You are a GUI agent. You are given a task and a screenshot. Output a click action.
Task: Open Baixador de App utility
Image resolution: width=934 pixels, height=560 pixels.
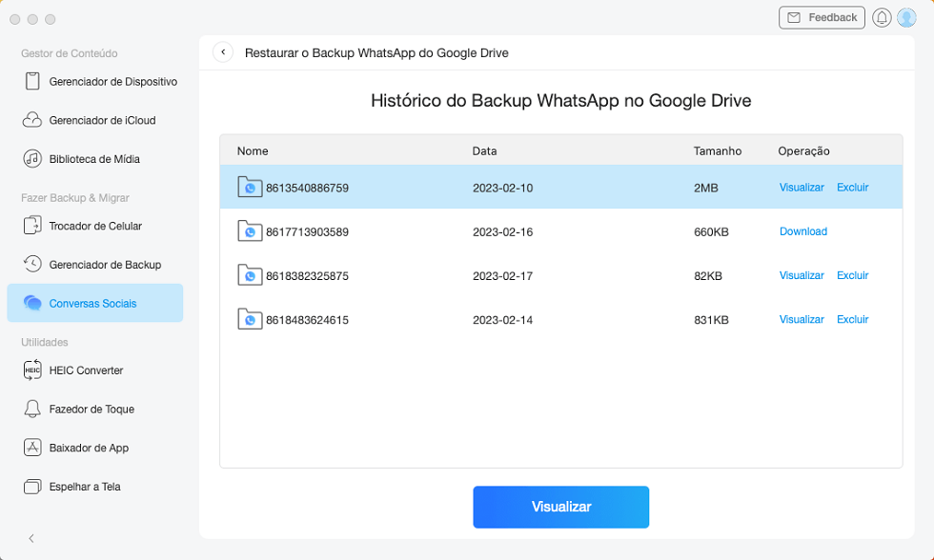coord(95,448)
